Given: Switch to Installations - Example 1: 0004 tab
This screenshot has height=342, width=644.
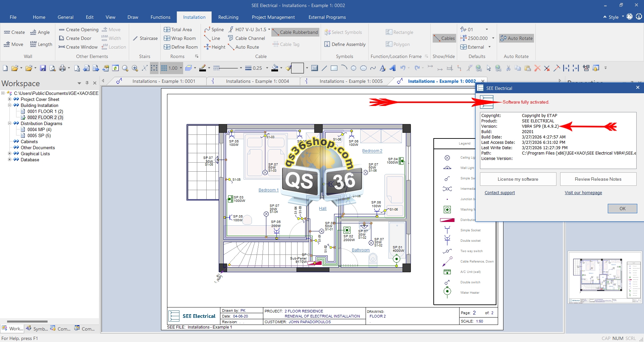Looking at the screenshot, I should point(257,81).
